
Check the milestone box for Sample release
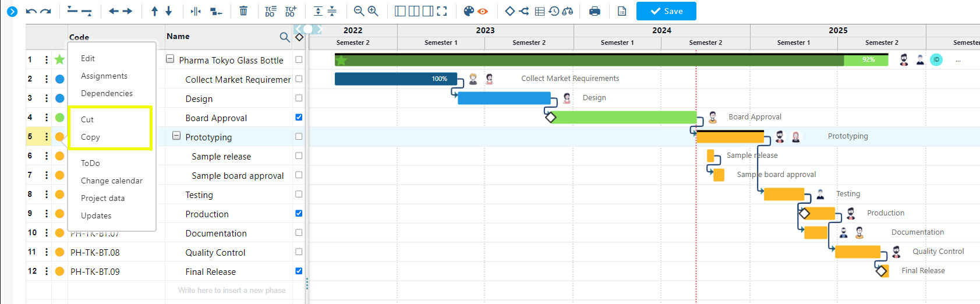(x=299, y=155)
